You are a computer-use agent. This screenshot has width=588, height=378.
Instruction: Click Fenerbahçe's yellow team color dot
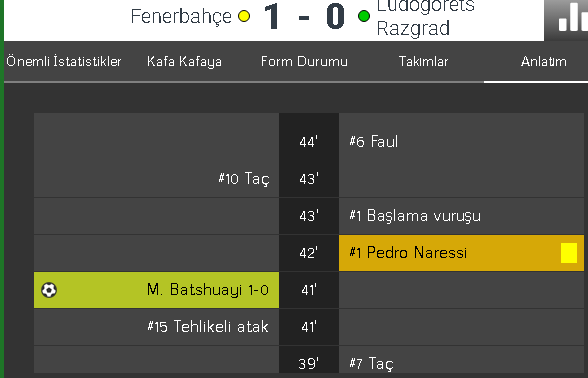coord(244,16)
